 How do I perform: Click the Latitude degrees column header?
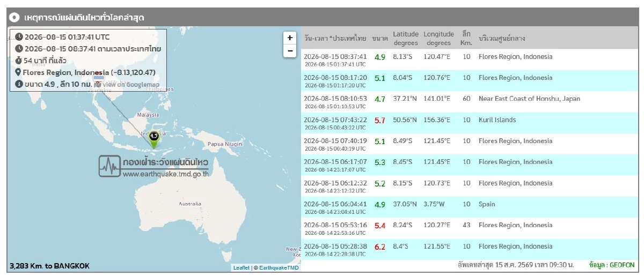click(406, 38)
